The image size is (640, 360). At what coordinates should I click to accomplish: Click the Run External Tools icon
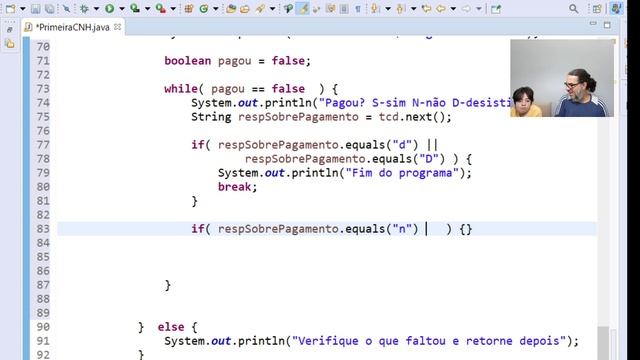(161, 9)
